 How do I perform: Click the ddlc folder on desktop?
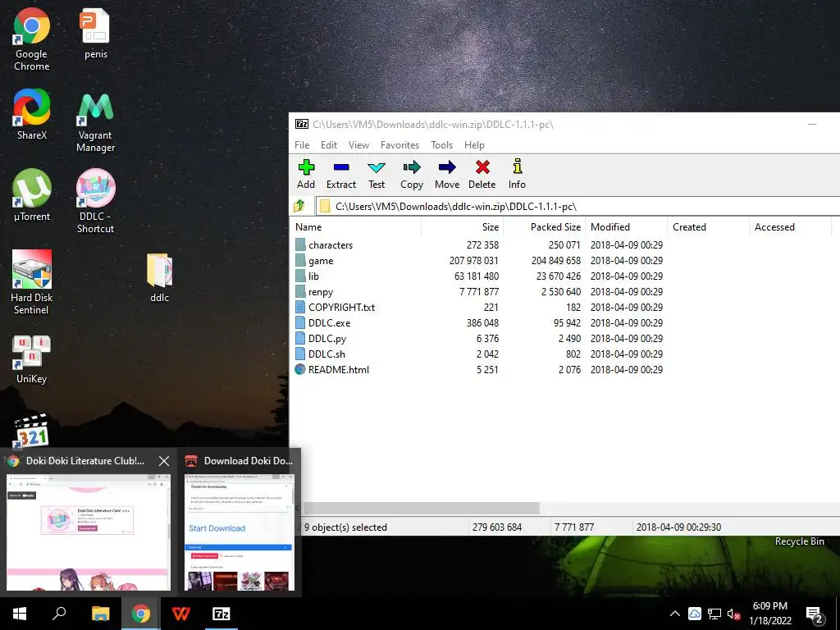click(x=160, y=278)
